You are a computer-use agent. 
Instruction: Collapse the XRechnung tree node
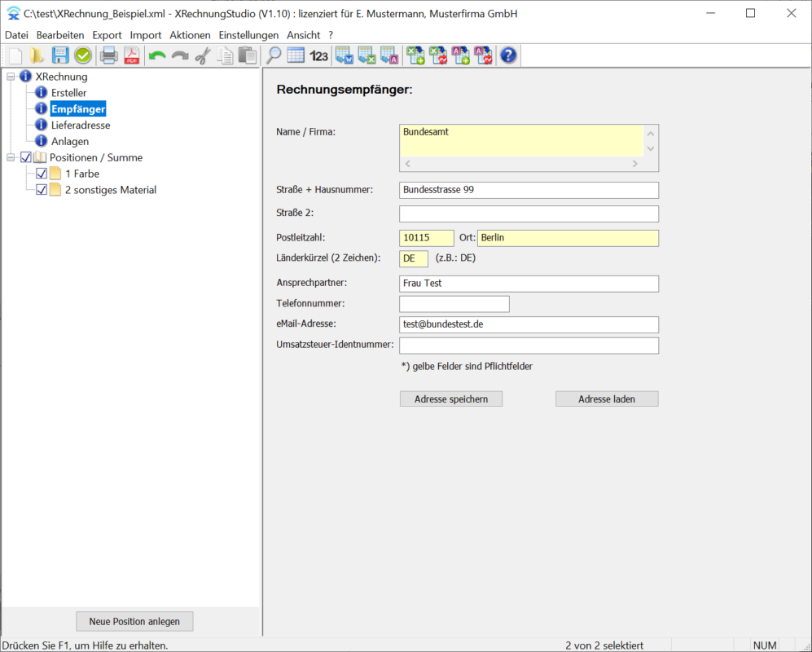click(11, 77)
